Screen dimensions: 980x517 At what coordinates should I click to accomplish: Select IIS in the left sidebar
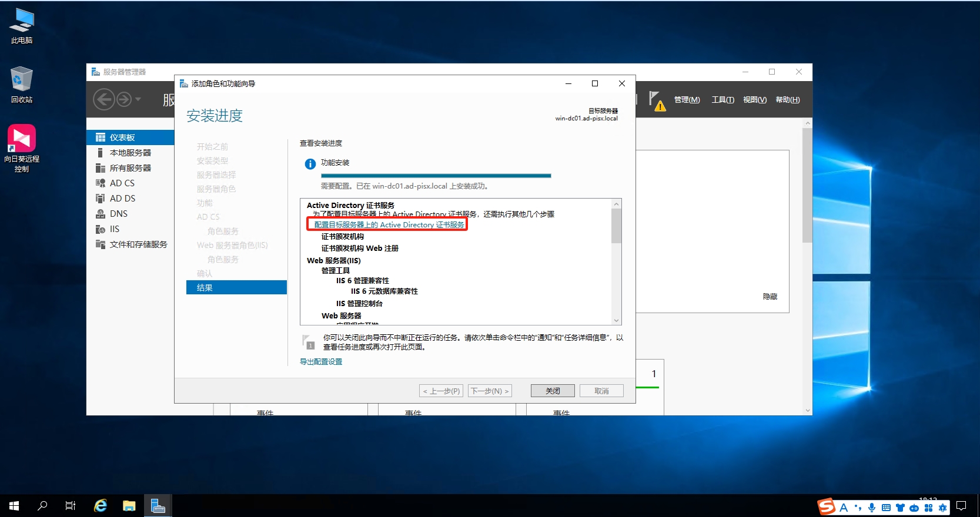click(114, 229)
